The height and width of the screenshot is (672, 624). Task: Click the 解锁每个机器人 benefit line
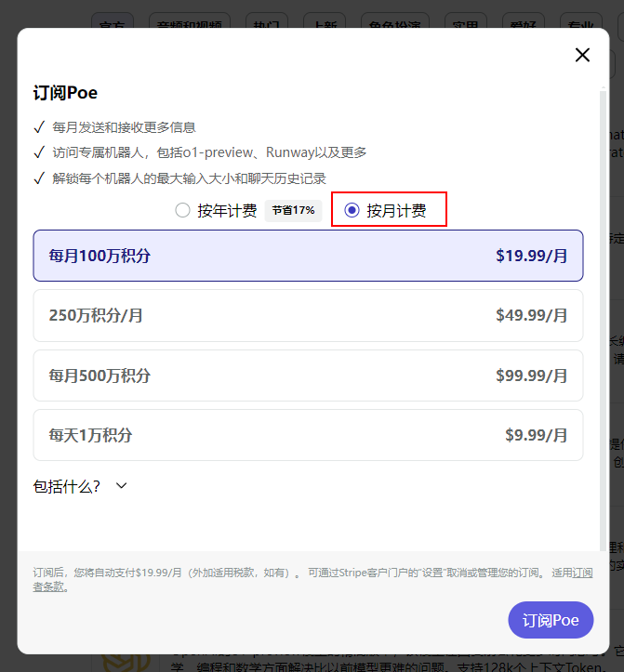189,178
